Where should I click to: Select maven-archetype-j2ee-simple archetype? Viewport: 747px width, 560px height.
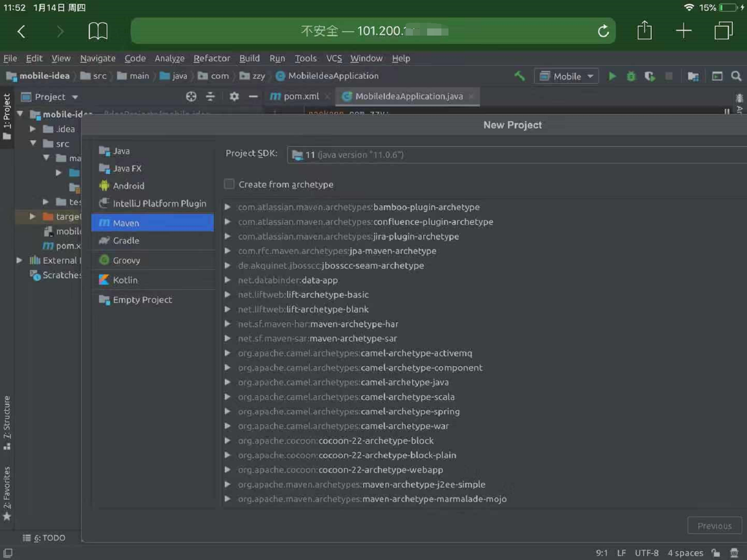[362, 485]
